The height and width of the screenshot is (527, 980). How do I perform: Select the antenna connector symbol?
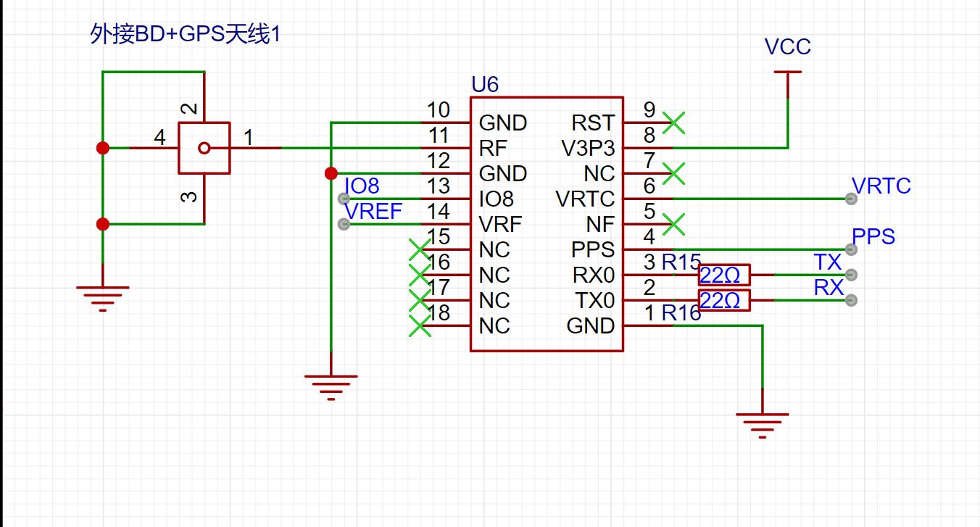(x=204, y=148)
